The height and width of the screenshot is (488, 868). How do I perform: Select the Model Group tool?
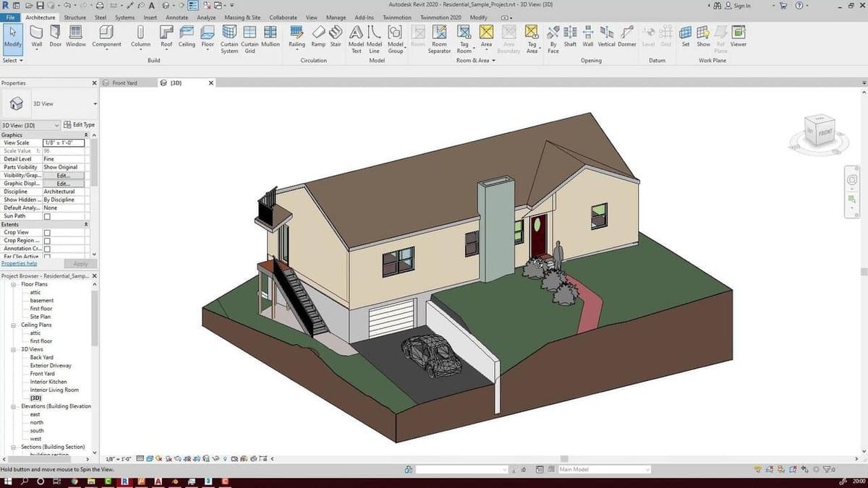pos(395,40)
